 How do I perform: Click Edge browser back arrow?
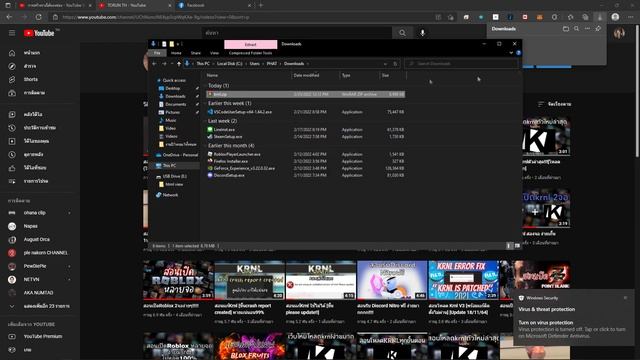click(x=9, y=17)
